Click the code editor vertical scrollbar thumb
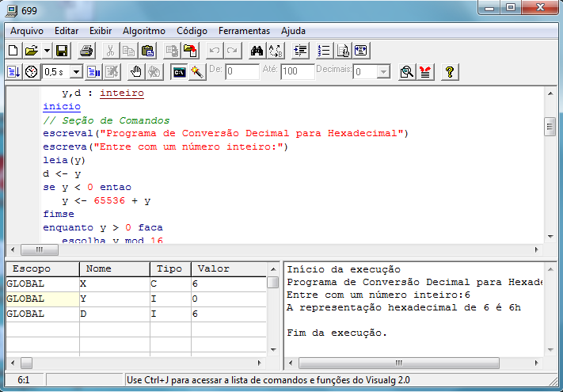563x392 pixels. tap(550, 127)
